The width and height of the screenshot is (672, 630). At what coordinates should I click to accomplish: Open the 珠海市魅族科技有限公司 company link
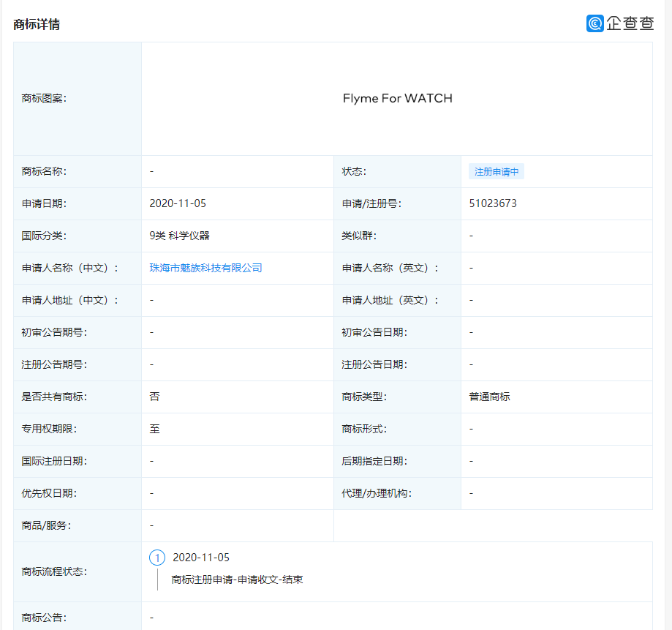[205, 268]
